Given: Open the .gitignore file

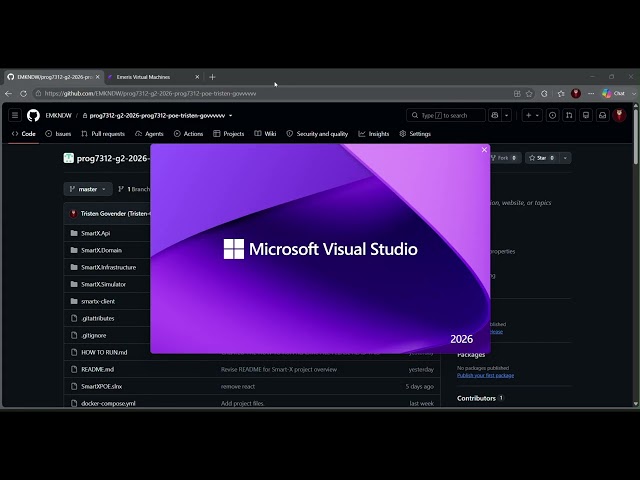Looking at the screenshot, I should (x=93, y=336).
